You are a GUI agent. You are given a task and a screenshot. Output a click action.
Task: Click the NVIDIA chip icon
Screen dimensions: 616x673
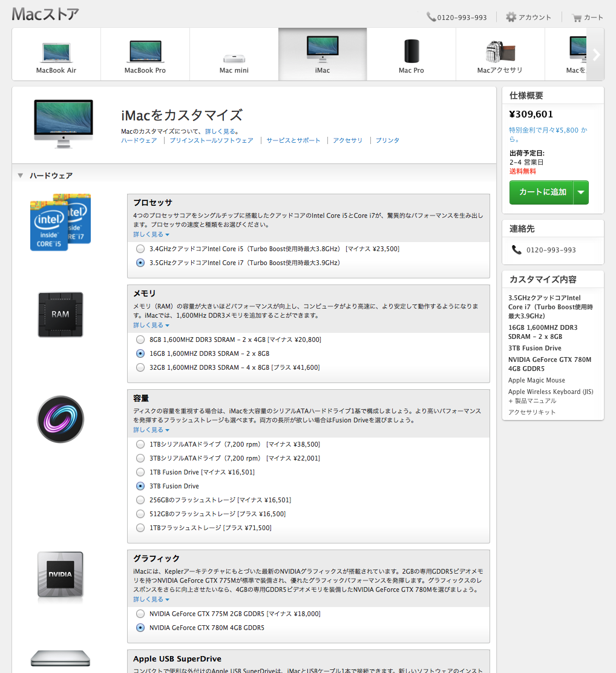[61, 575]
